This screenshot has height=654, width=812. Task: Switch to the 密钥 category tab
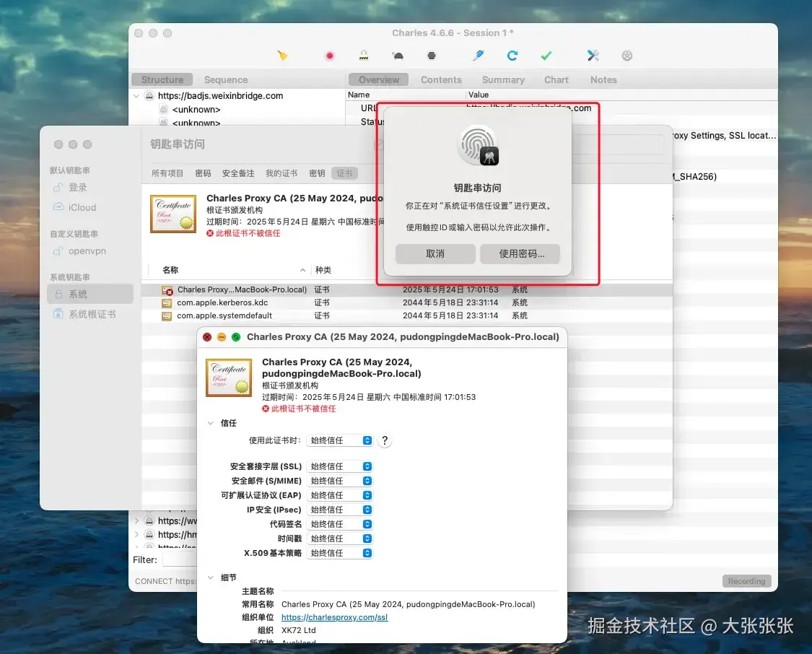coord(317,173)
